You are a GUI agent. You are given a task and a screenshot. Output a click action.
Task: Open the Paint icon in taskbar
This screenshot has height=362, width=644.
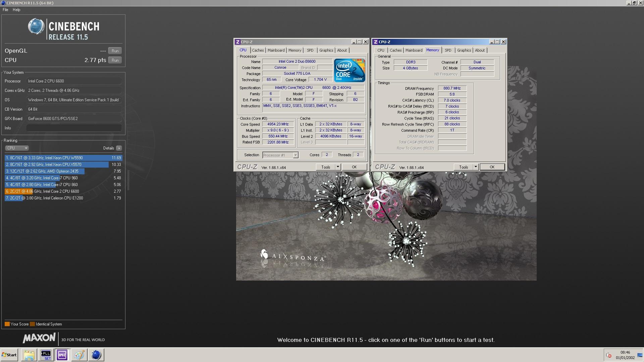[79, 355]
